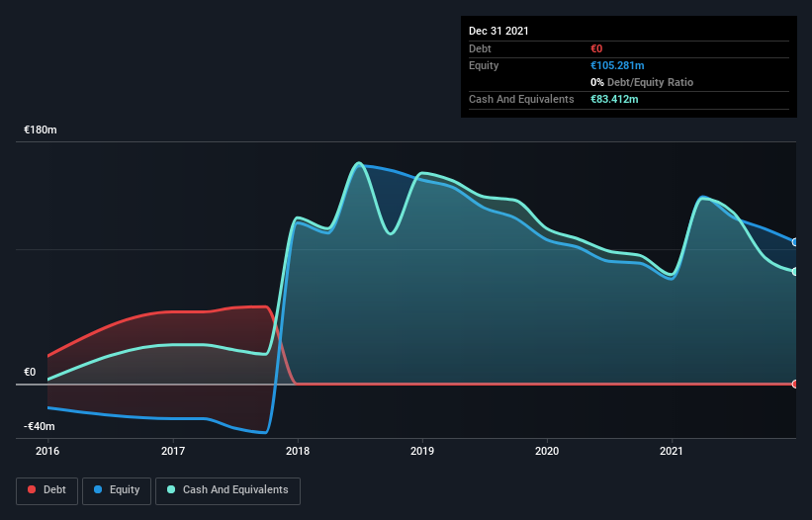Click the €0 y-axis label
The width and height of the screenshot is (812, 520).
[30, 372]
